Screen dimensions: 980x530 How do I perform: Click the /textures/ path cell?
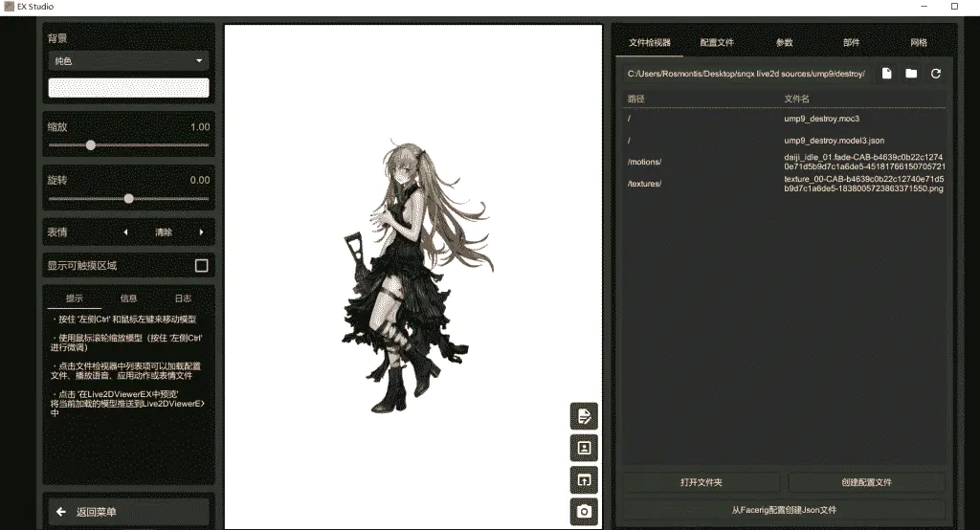pos(644,184)
